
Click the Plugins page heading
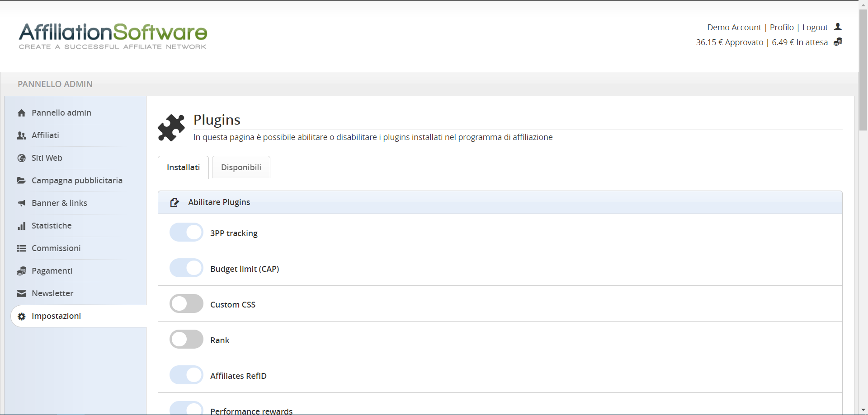click(x=217, y=120)
